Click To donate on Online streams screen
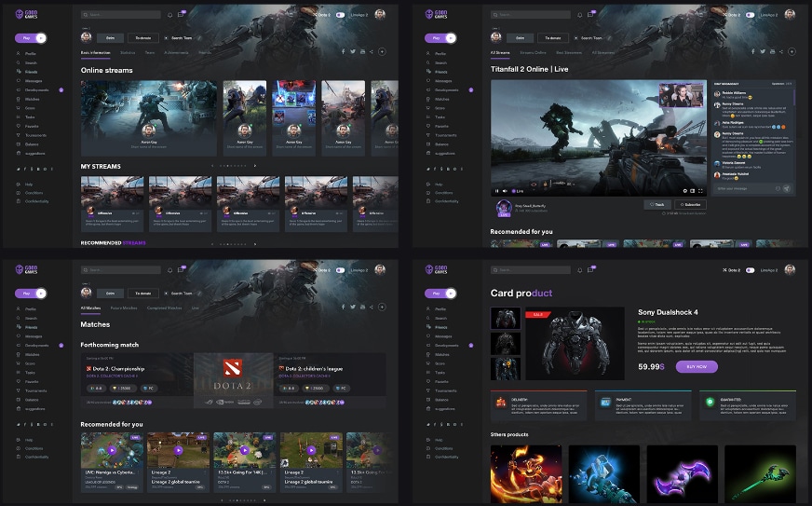 pos(142,38)
